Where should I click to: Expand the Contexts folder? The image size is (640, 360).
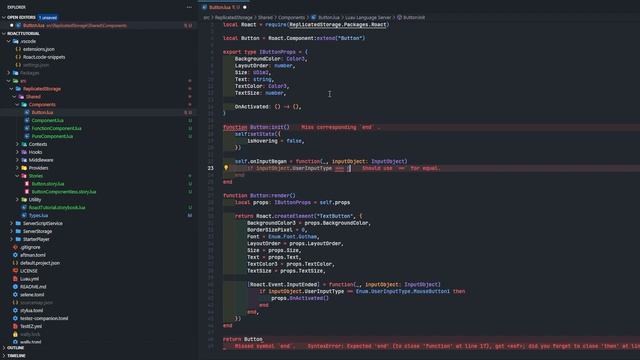[x=17, y=144]
